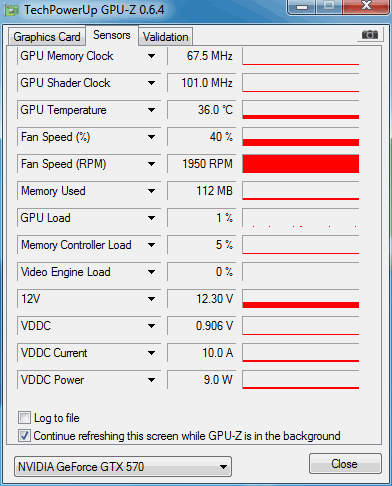Click the GPU-Z app icon in title bar
This screenshot has height=486, width=392.
click(x=12, y=10)
